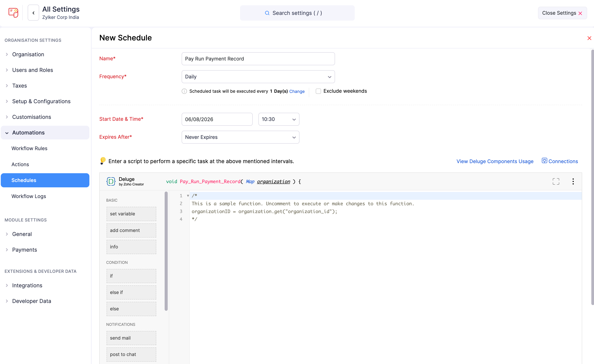Click the Name input field
Image resolution: width=594 pixels, height=364 pixels.
coord(258,59)
